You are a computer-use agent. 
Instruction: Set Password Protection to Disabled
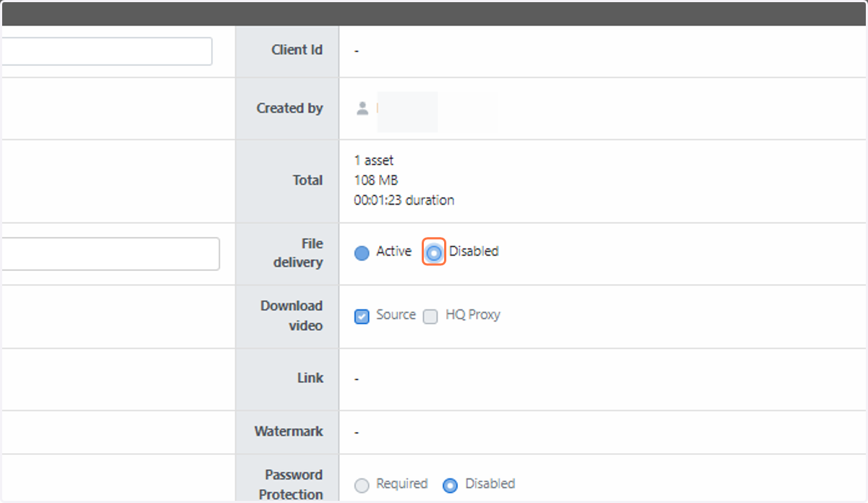tap(450, 486)
